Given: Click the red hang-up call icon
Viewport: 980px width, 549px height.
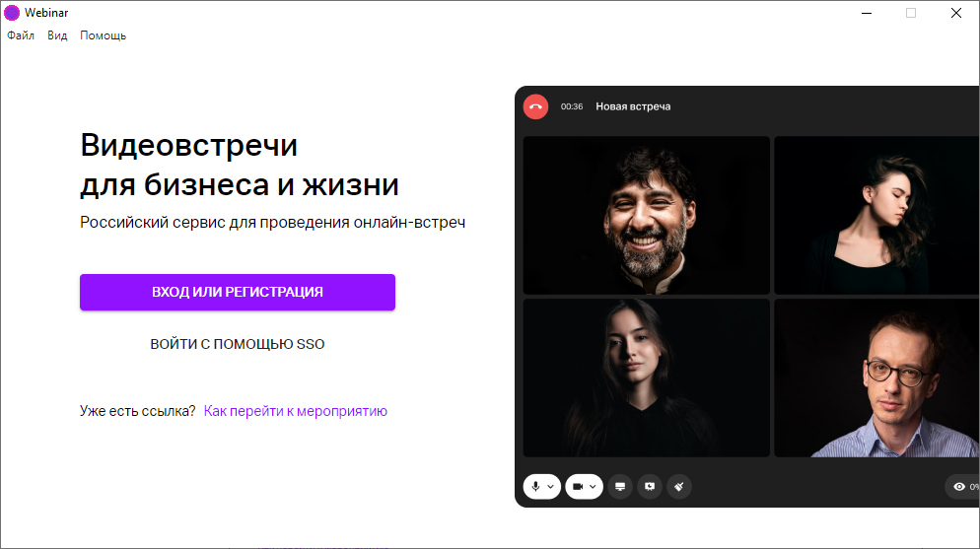Looking at the screenshot, I should pyautogui.click(x=535, y=106).
